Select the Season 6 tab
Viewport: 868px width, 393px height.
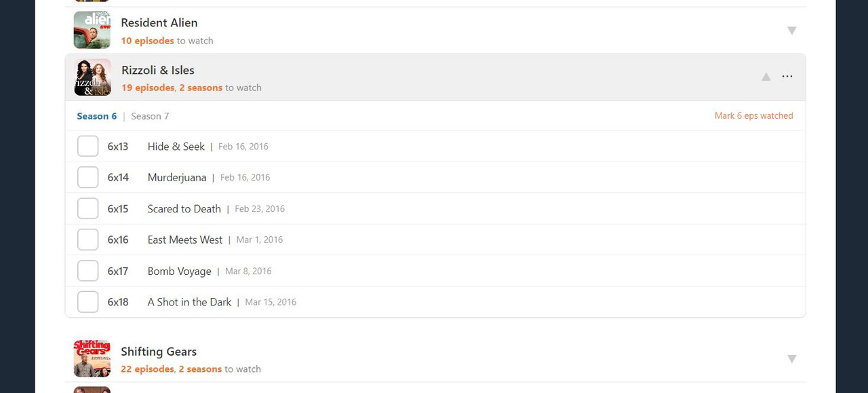pyautogui.click(x=96, y=116)
